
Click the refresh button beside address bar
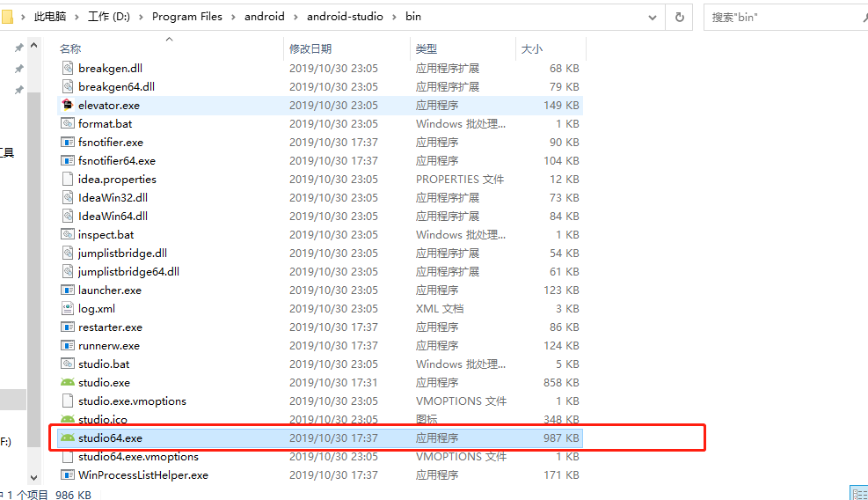(680, 18)
